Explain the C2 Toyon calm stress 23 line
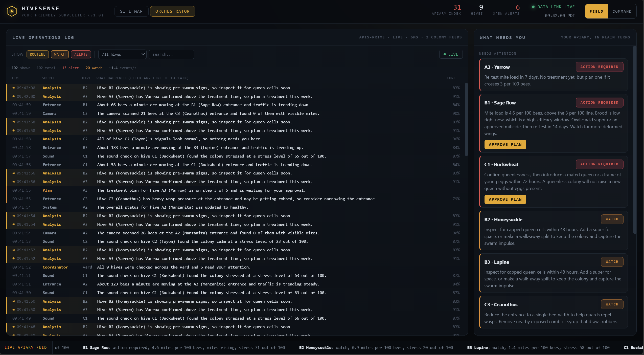 [236, 241]
